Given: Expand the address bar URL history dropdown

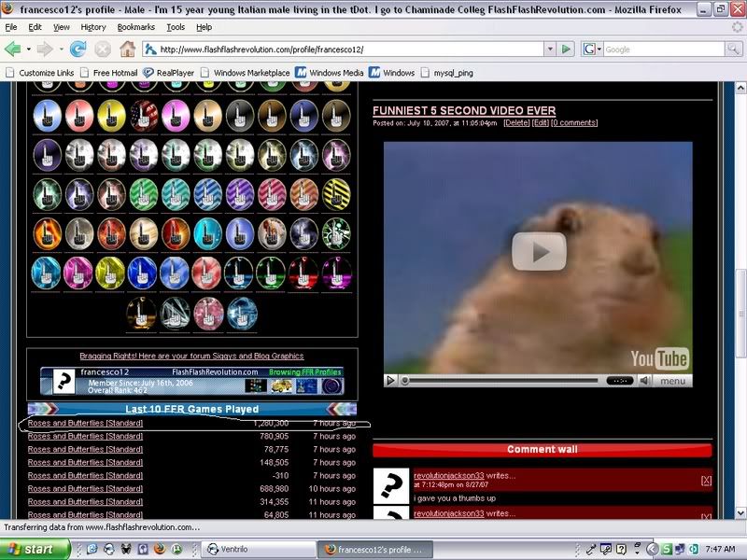Looking at the screenshot, I should 549,49.
